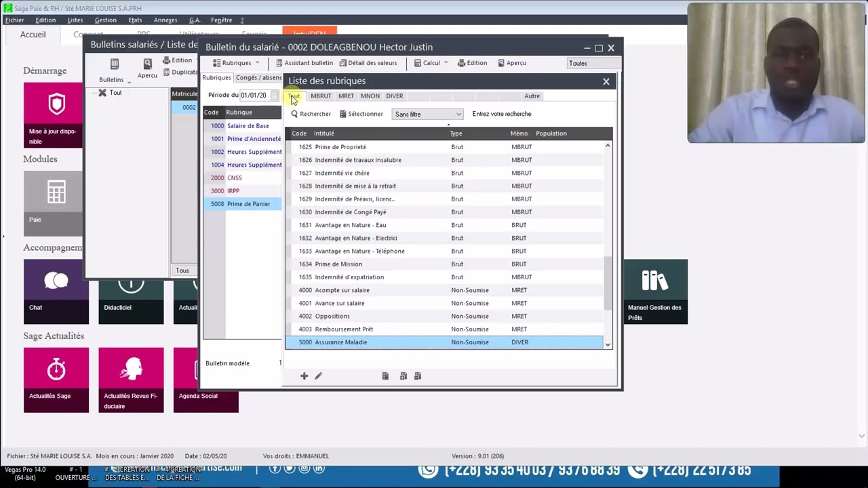Click the Rechercher magnifier icon
The image size is (868, 488).
tap(294, 114)
